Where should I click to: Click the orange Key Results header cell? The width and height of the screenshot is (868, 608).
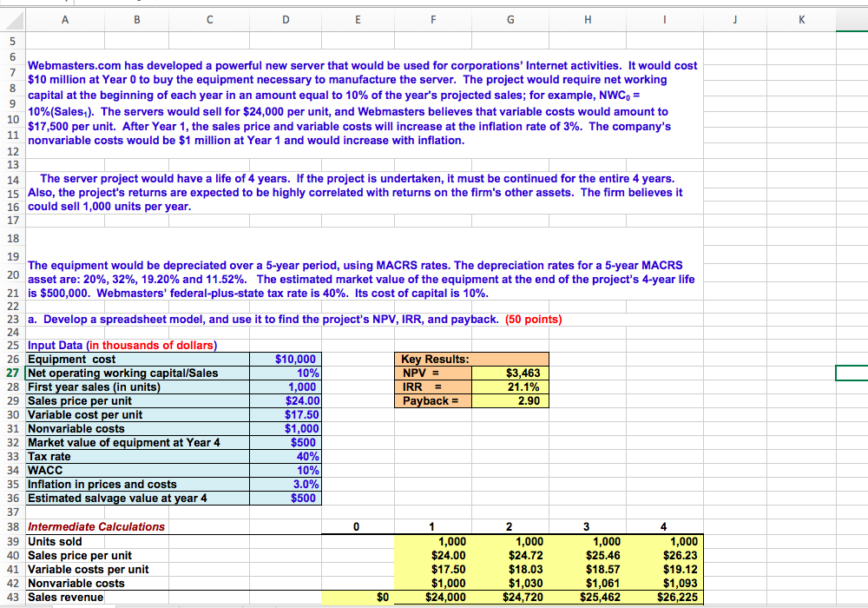pos(433,359)
